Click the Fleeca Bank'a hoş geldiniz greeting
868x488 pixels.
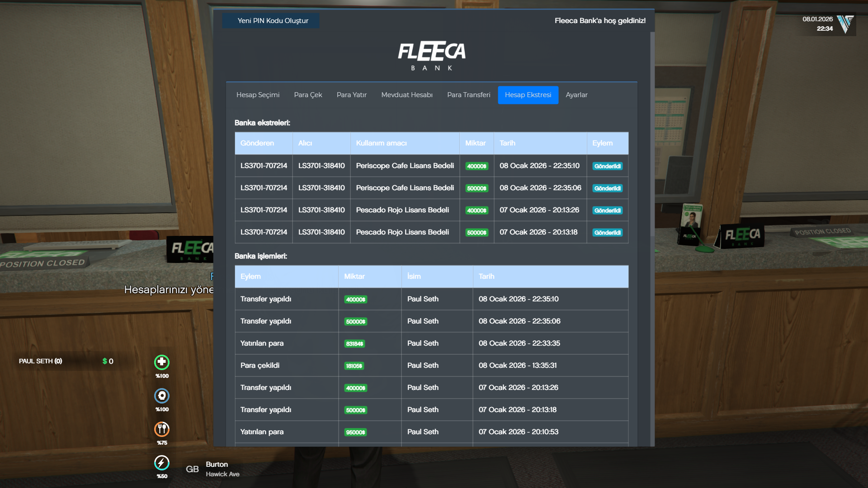point(600,21)
